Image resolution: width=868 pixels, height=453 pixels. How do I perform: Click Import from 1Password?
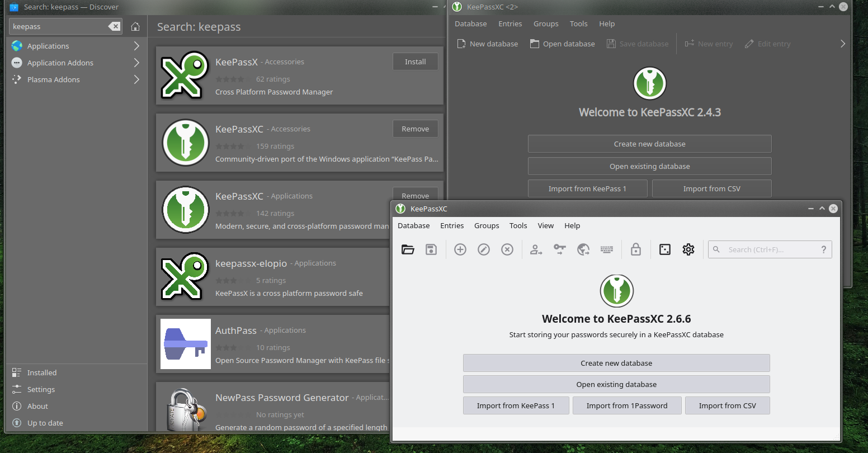point(627,405)
